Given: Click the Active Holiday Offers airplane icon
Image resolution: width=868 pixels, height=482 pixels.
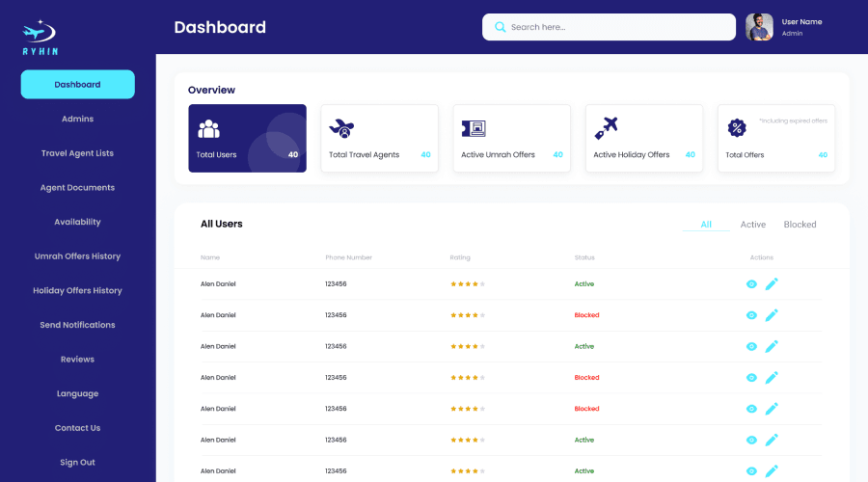Looking at the screenshot, I should point(606,127).
